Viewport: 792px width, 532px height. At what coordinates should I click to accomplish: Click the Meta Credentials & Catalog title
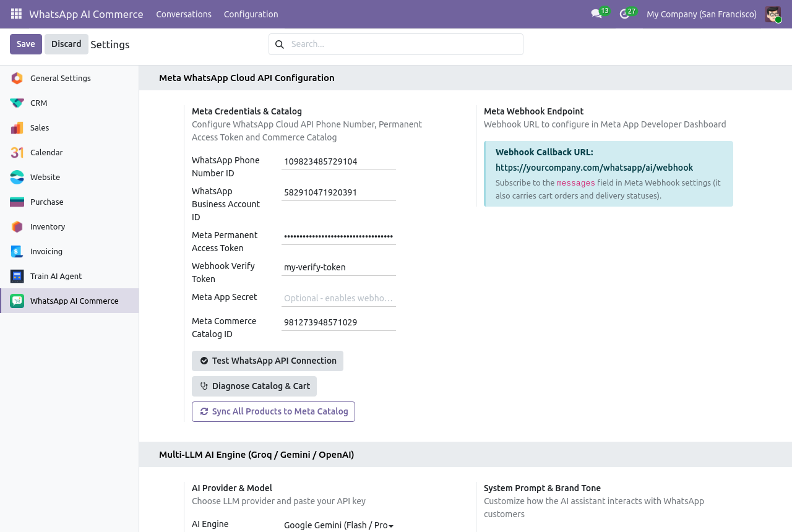click(247, 111)
